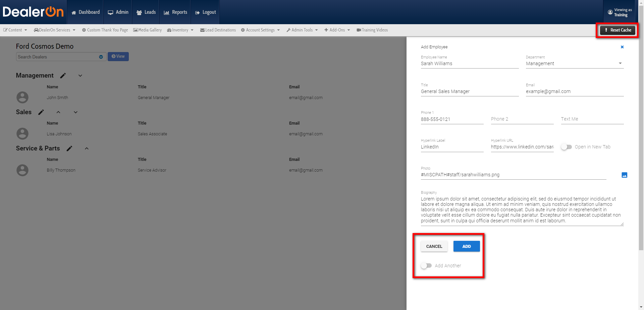Open the Department dropdown
Screen dimensions: 644x310
621,63
